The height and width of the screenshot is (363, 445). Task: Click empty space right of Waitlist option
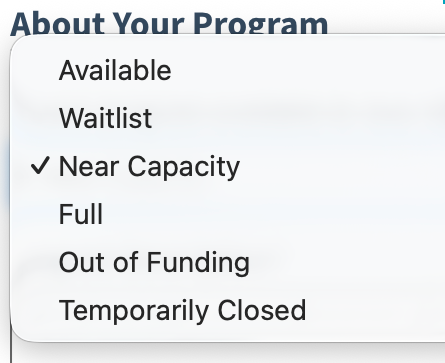click(298, 118)
